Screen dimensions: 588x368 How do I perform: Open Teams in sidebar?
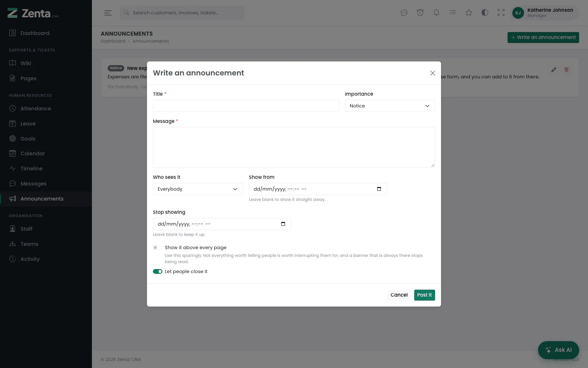46,244
